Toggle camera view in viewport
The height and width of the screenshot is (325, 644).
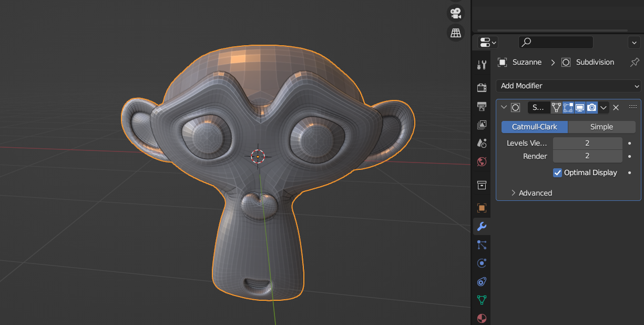click(455, 13)
